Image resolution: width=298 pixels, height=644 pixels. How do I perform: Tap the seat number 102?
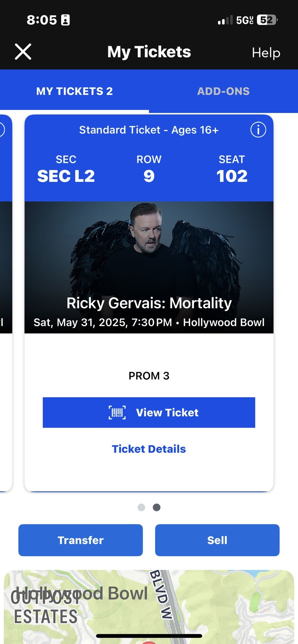[232, 176]
